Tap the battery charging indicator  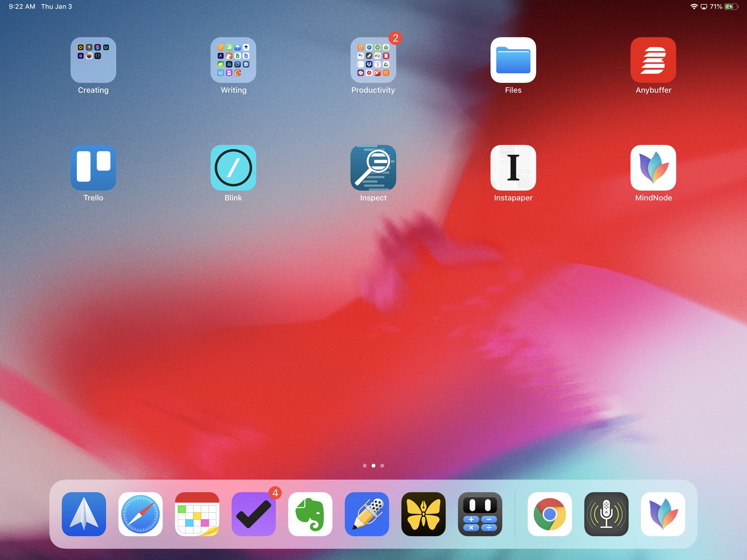click(x=731, y=6)
